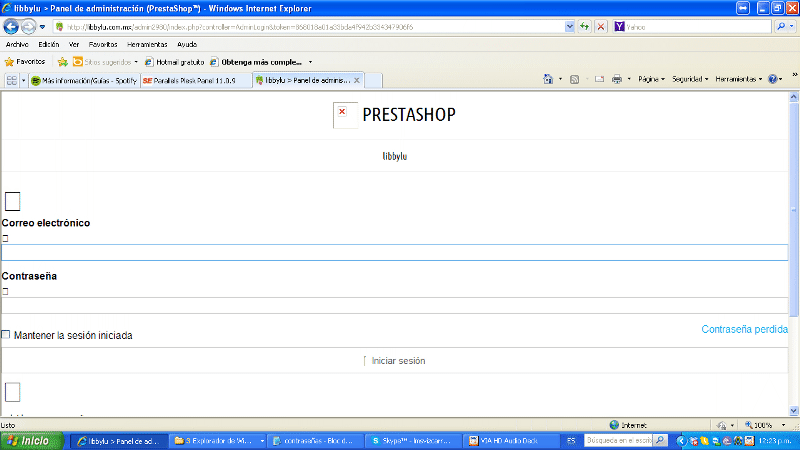Screen dimensions: 800x450
Task: Click the Yahoo search provider icon
Action: 619,27
